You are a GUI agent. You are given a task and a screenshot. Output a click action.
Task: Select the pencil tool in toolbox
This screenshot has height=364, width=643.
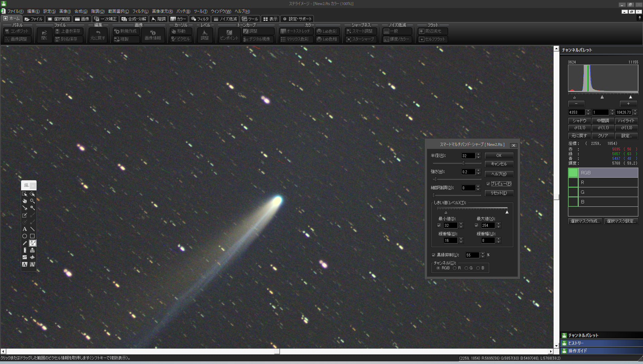tap(24, 243)
